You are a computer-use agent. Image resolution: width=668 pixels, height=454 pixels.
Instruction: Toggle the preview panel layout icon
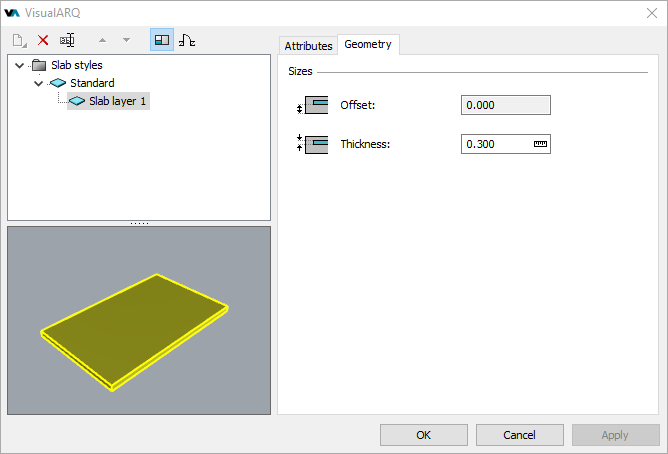tap(162, 40)
